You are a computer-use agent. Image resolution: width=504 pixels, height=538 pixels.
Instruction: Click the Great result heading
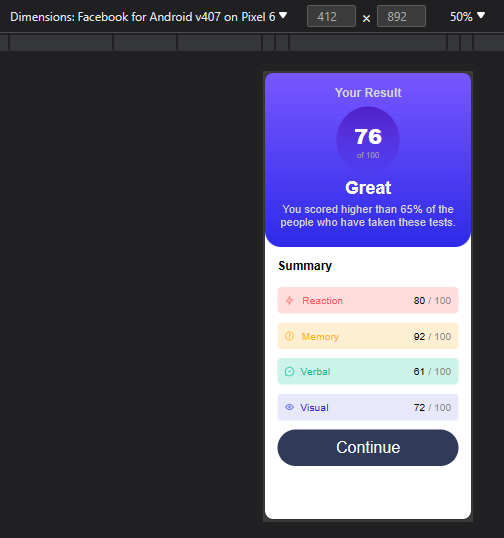pyautogui.click(x=368, y=188)
